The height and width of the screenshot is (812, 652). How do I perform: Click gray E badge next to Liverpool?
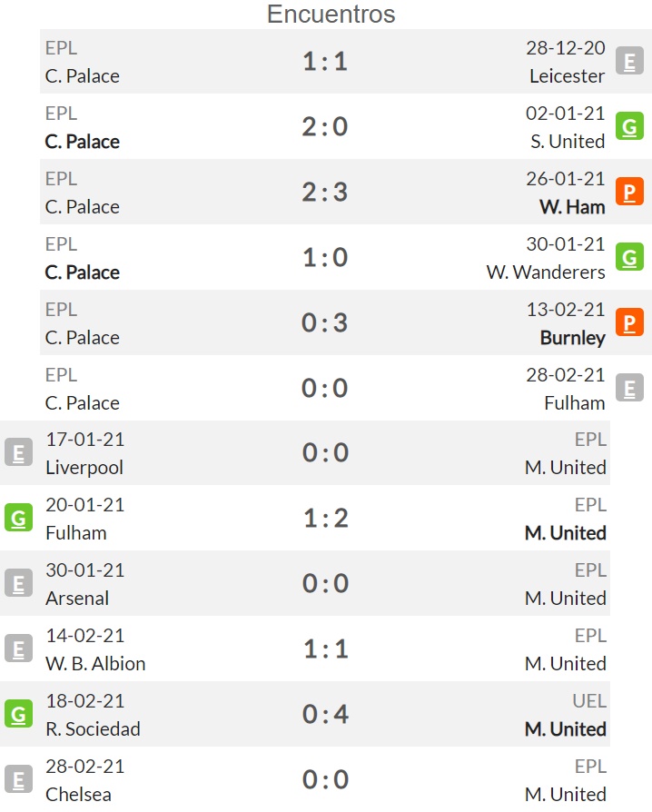pos(19,452)
